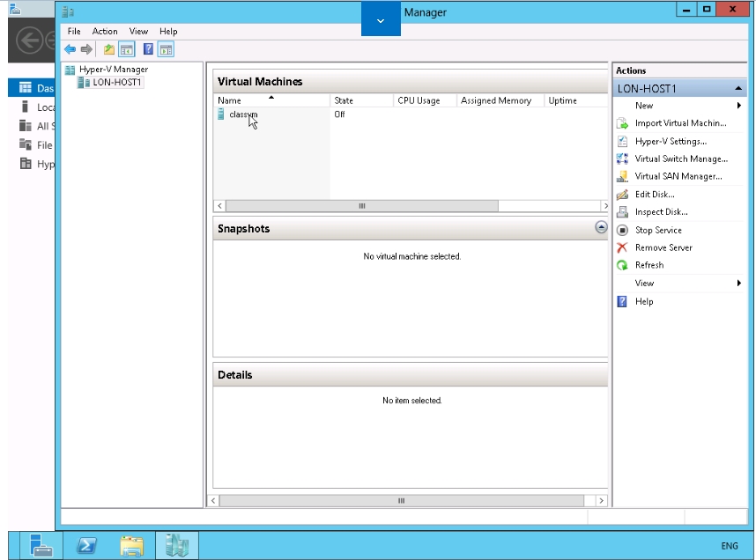Open Hyper-V Settings action
Viewport: 756px width, 560px height.
[x=671, y=141]
